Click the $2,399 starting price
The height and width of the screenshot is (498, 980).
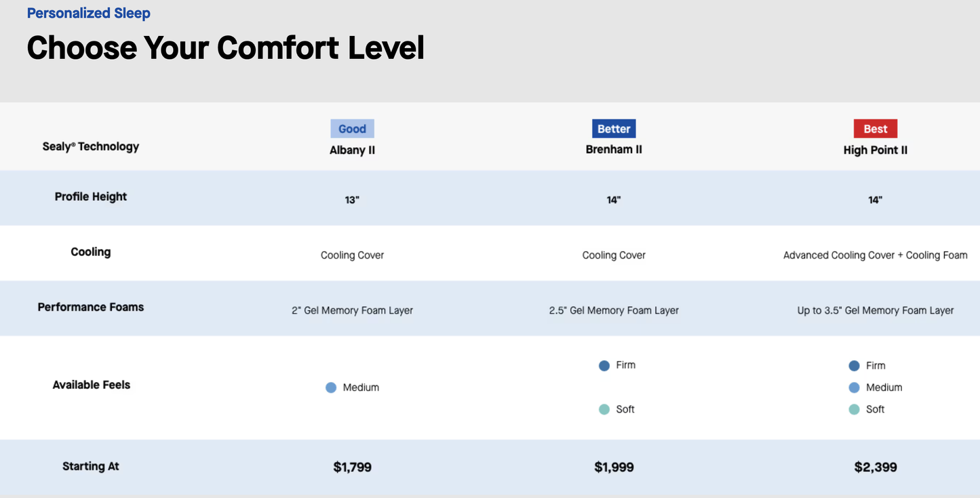coord(876,467)
